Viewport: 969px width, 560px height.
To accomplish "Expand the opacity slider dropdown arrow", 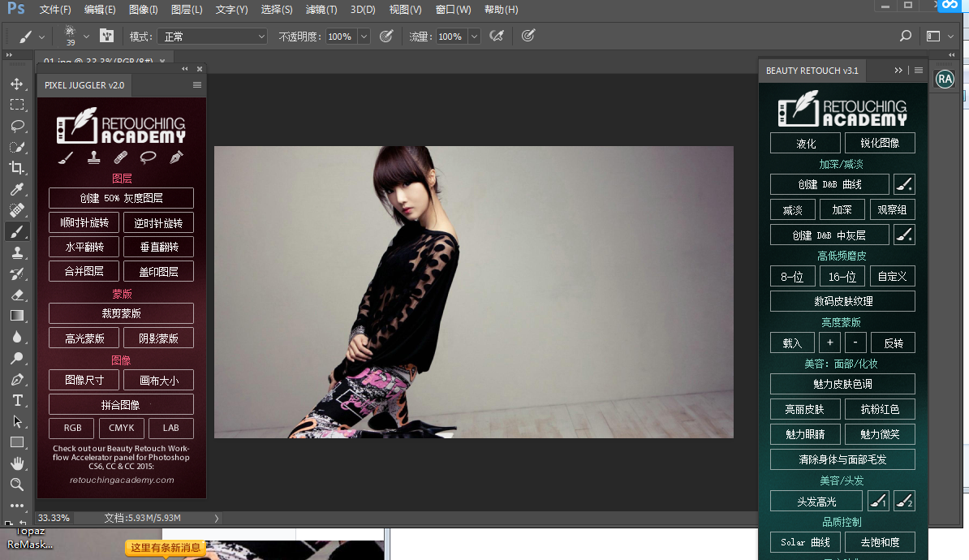I will click(364, 37).
